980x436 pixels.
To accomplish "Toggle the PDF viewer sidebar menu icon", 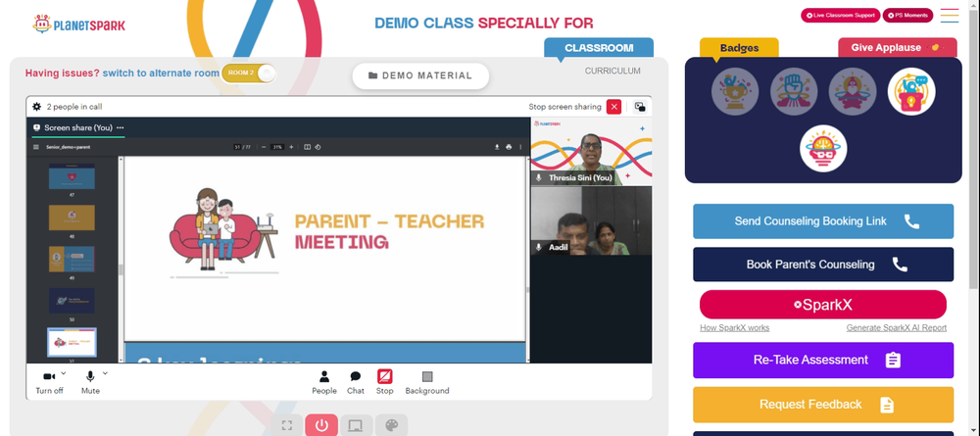I will tap(35, 147).
